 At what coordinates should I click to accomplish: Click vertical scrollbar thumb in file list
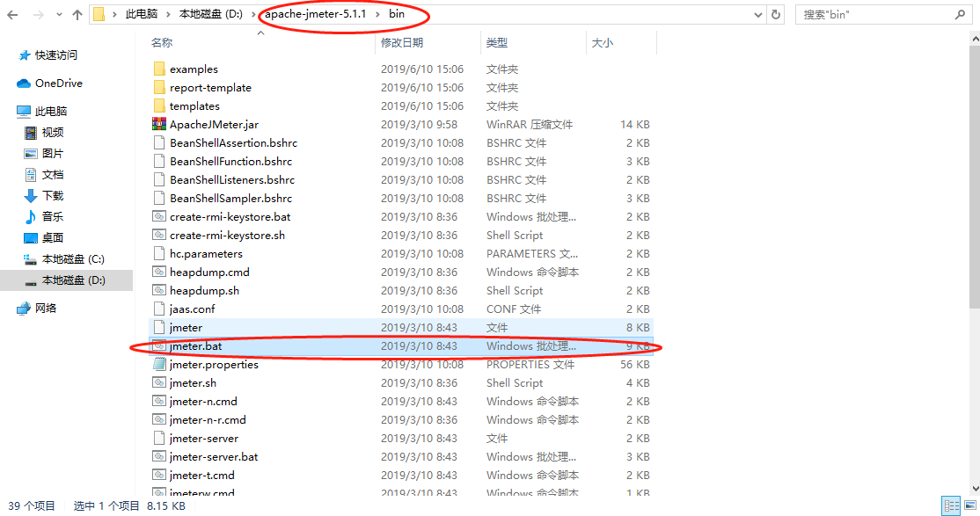click(975, 178)
